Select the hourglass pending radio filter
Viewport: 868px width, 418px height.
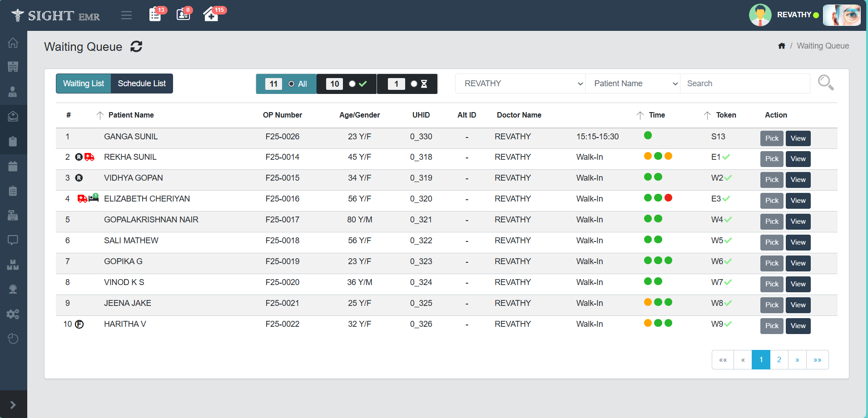pos(413,84)
